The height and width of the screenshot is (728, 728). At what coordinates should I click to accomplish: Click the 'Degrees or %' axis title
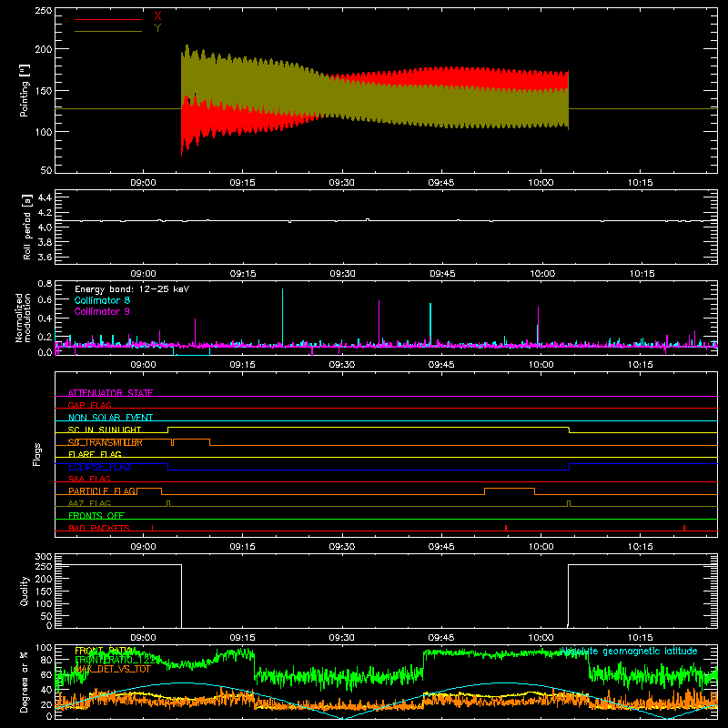tap(24, 682)
